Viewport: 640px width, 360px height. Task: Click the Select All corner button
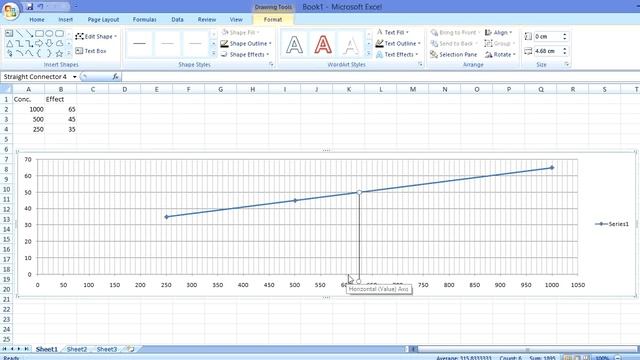click(6, 89)
